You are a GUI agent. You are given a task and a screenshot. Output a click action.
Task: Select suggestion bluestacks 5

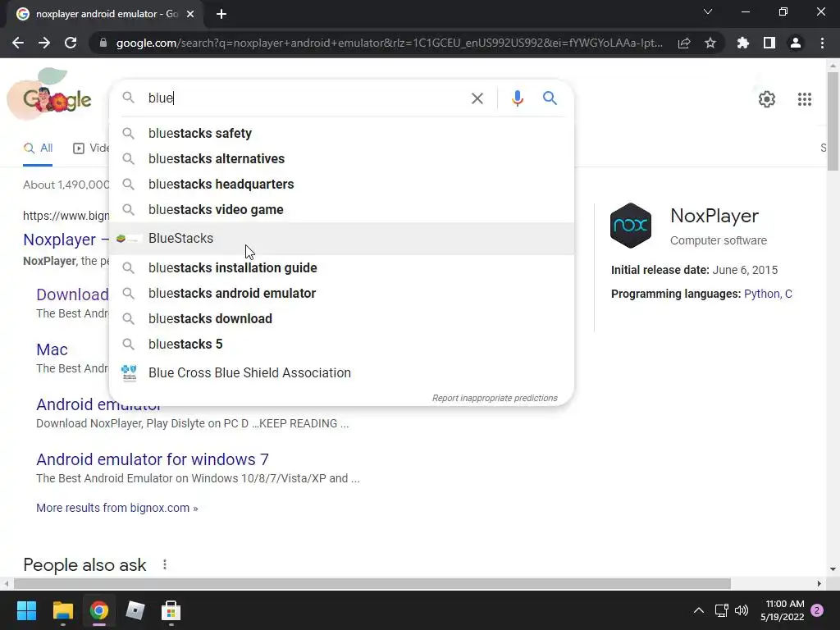tap(341, 344)
